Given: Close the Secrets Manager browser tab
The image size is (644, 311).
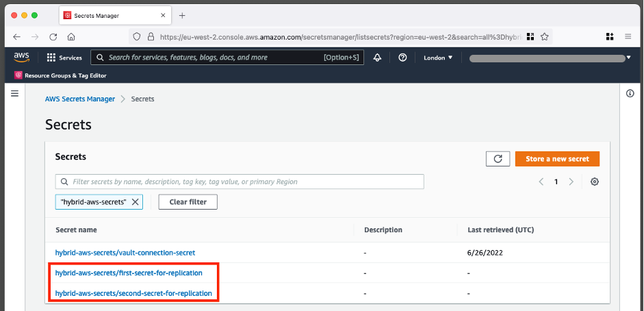Looking at the screenshot, I should click(163, 16).
